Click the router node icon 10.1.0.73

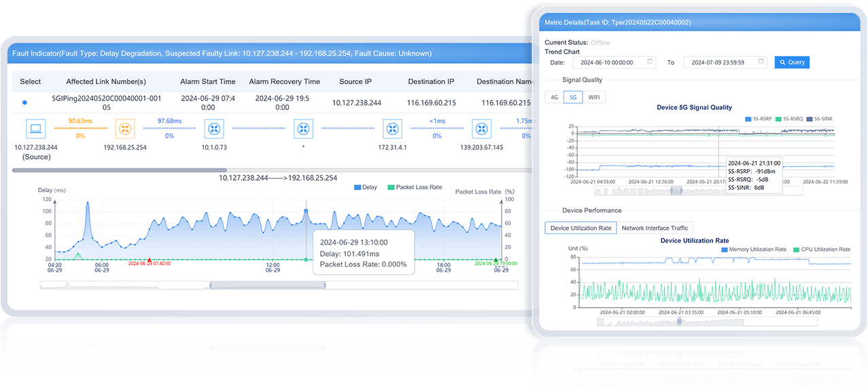click(x=214, y=128)
